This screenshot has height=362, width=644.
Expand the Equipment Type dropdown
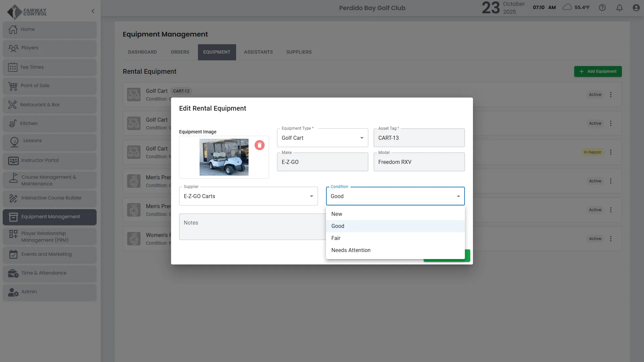[x=322, y=138]
